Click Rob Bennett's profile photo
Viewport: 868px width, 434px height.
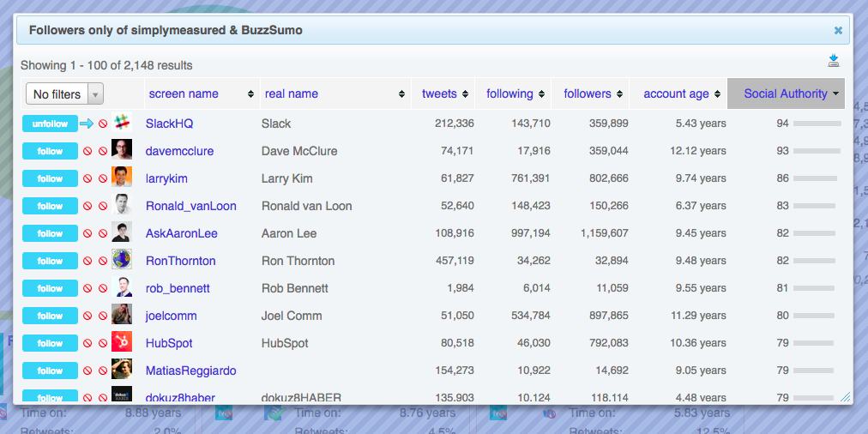tap(122, 286)
